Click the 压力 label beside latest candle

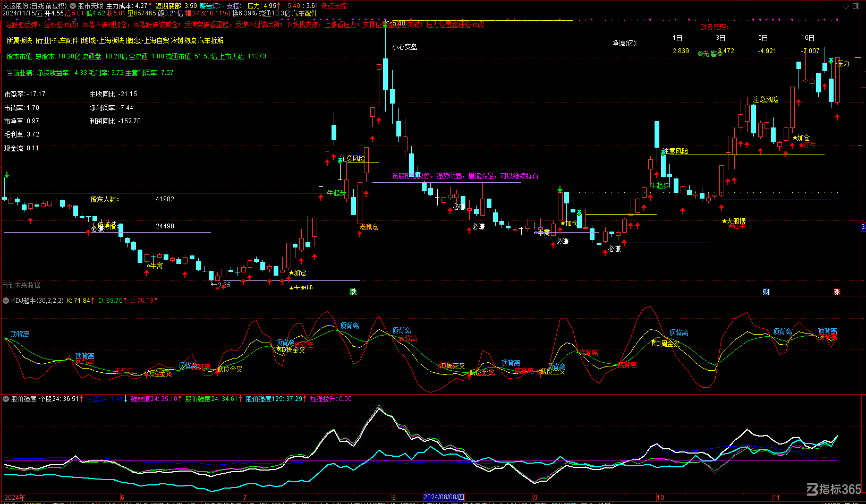pos(843,63)
